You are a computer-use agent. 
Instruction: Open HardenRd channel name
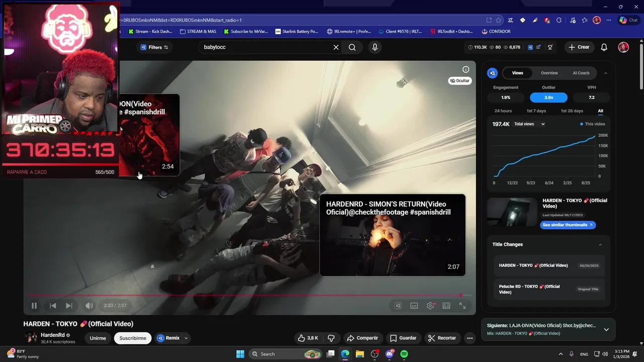coord(52,335)
